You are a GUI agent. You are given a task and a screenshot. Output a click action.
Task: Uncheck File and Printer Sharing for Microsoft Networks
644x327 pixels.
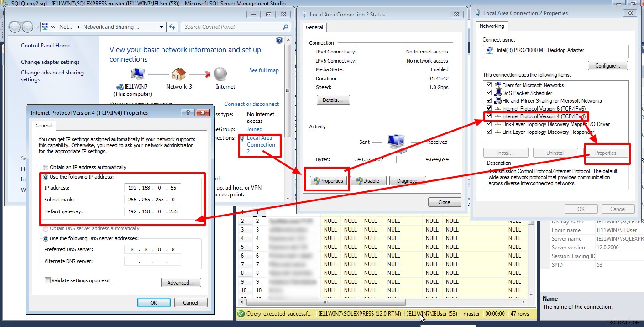pyautogui.click(x=489, y=101)
